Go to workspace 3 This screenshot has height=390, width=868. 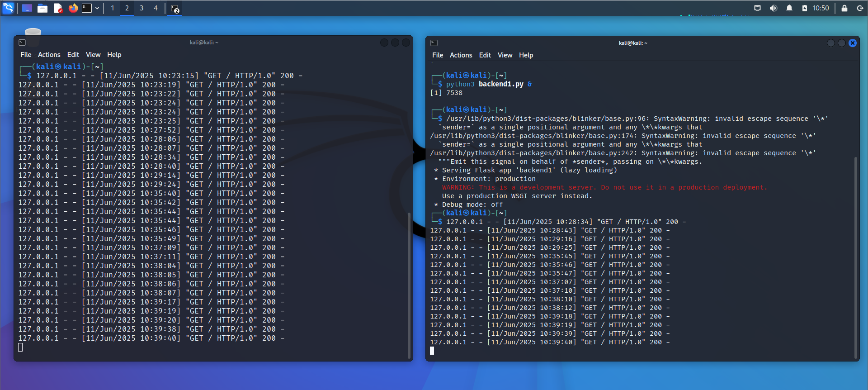[x=142, y=8]
